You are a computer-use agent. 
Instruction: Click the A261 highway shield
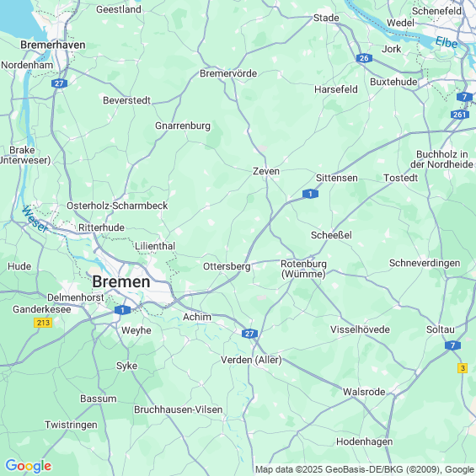pyautogui.click(x=460, y=115)
